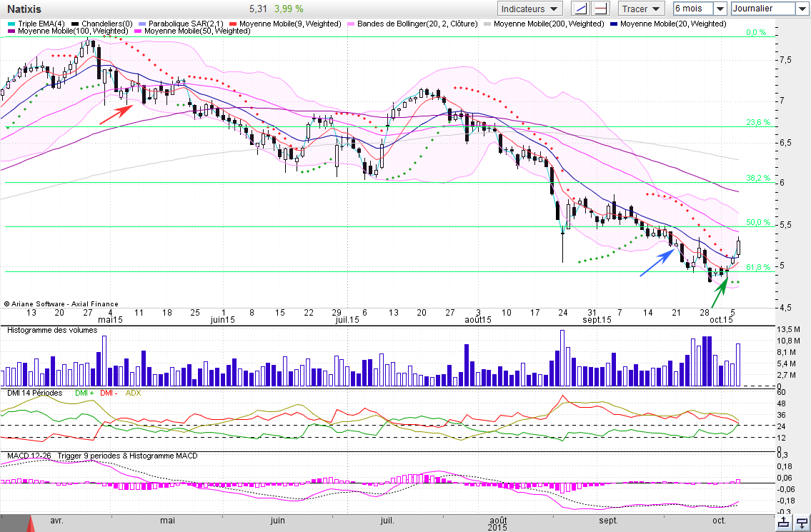The height and width of the screenshot is (532, 811).
Task: Click juin on the bottom timeline
Action: (x=278, y=520)
